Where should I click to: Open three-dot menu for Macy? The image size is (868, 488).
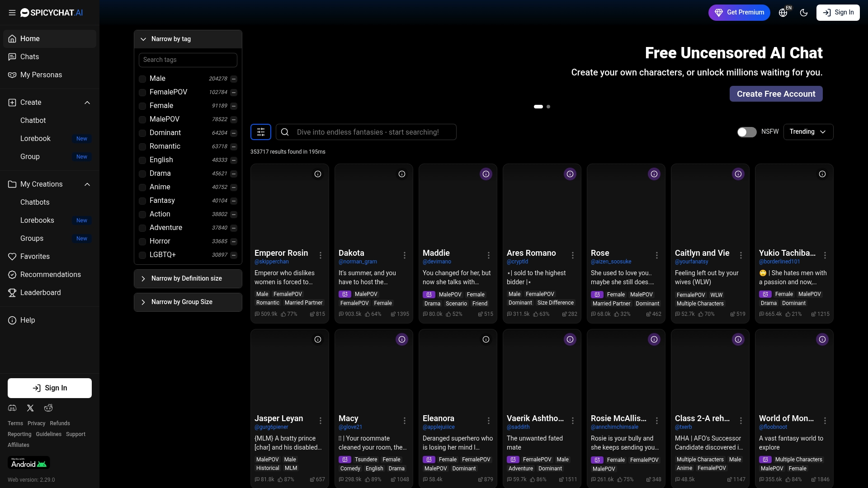tap(405, 421)
